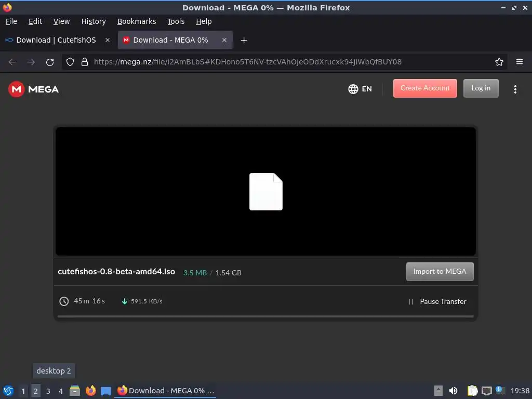Open the file manager taskbar icon
This screenshot has height=399, width=532.
click(75, 391)
